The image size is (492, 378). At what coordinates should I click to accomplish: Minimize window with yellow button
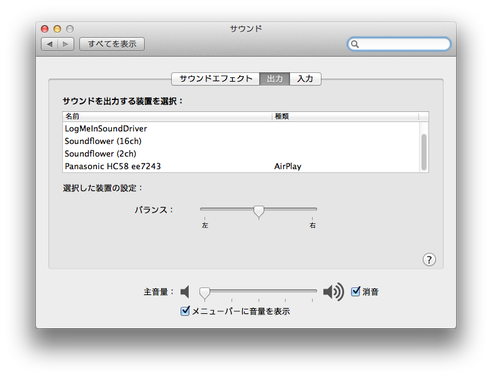[57, 29]
